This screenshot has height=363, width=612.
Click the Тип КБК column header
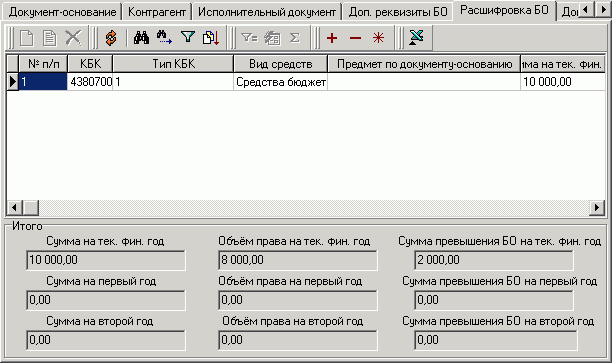point(173,64)
